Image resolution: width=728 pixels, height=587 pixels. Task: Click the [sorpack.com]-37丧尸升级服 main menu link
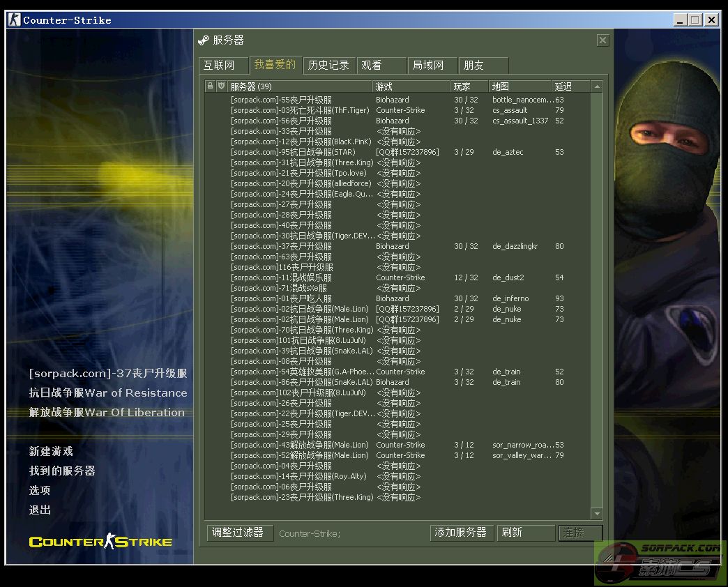coord(108,374)
